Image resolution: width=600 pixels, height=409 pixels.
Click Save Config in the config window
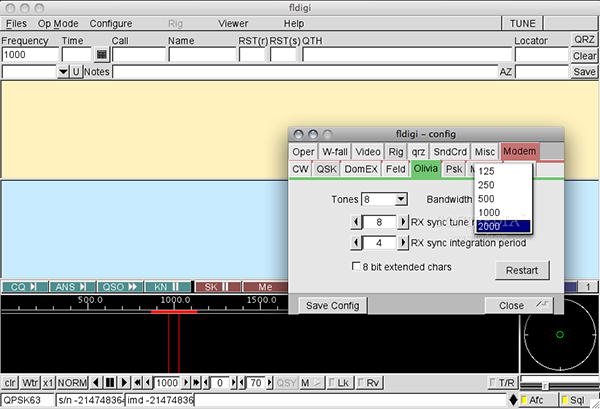click(x=333, y=305)
